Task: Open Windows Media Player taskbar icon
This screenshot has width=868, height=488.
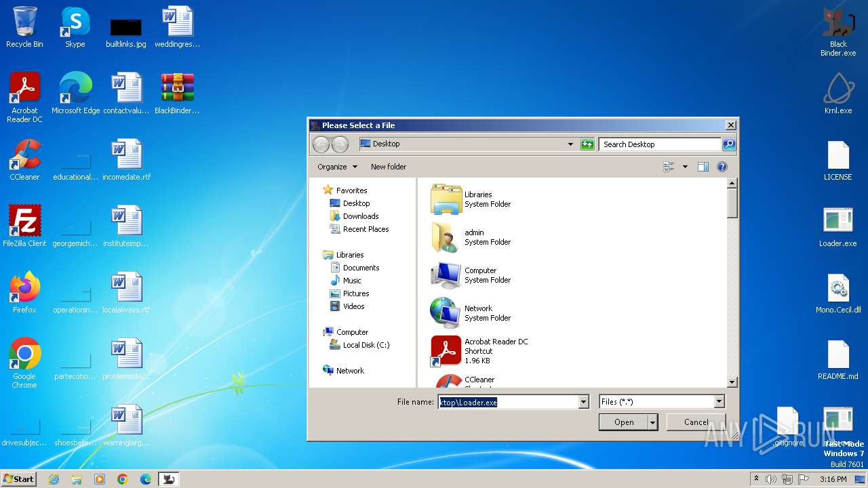Action: click(x=100, y=479)
